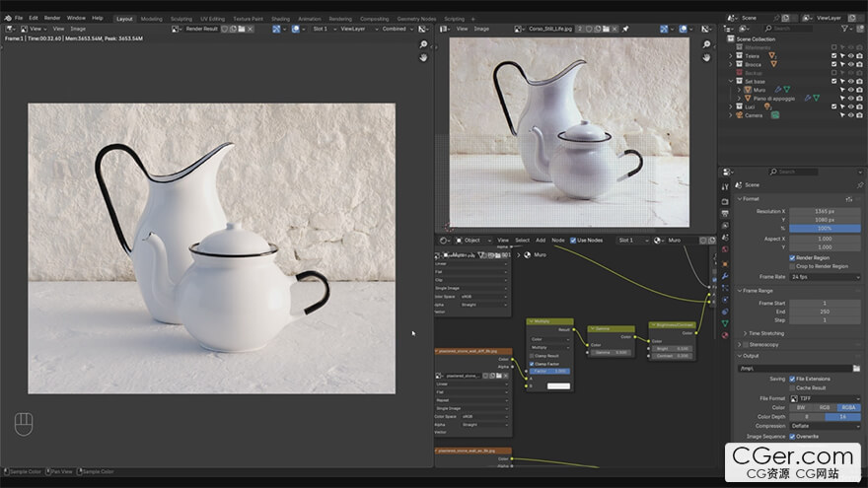The image size is (868, 488).
Task: Uncheck the File Extensions checkbox
Action: (x=792, y=379)
